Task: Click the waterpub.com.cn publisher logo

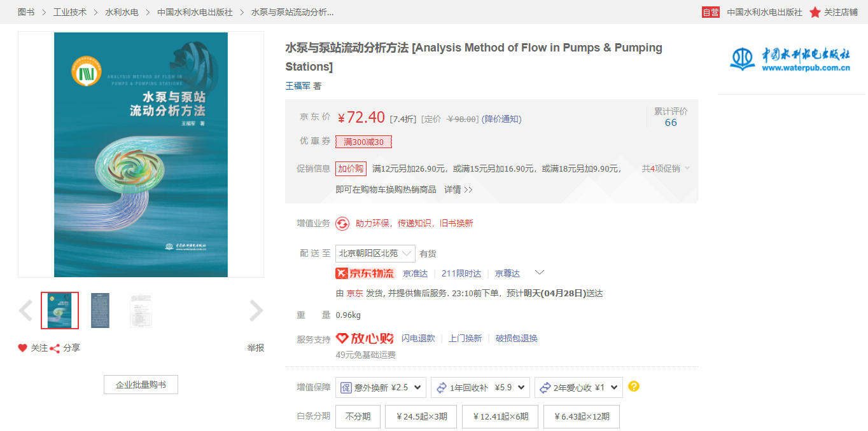Action: (x=791, y=58)
